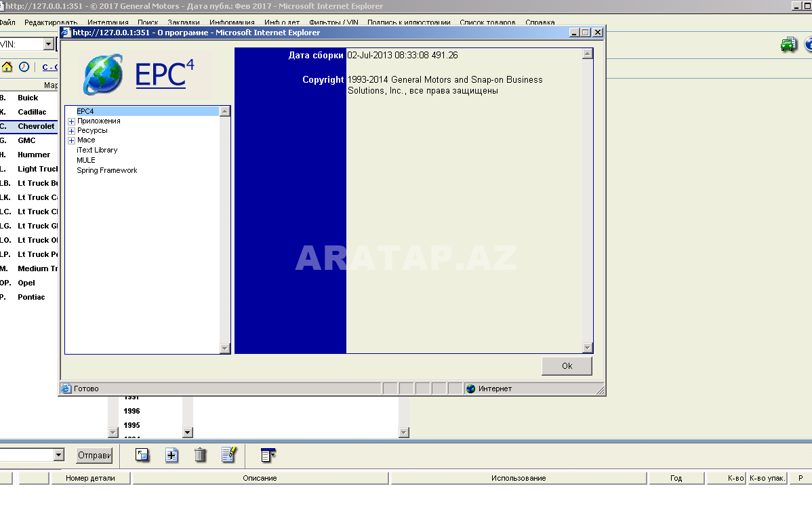Click year list scroll down arrow
This screenshot has height=518, width=812.
click(188, 432)
